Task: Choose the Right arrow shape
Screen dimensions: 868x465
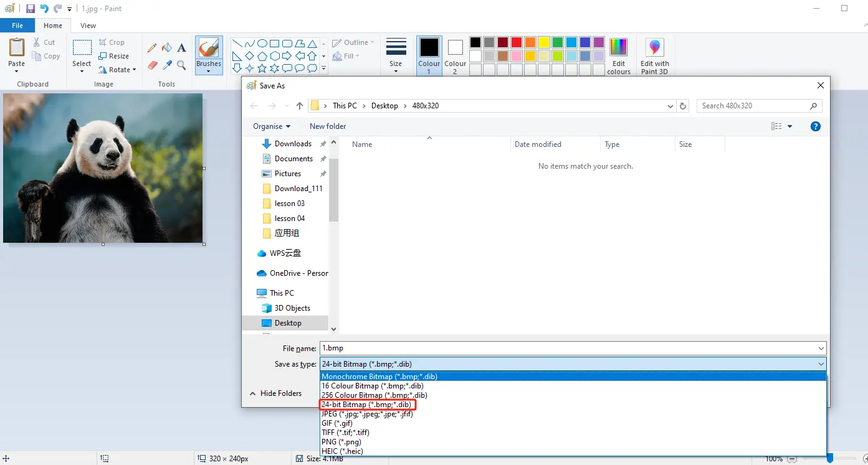Action: 287,56
